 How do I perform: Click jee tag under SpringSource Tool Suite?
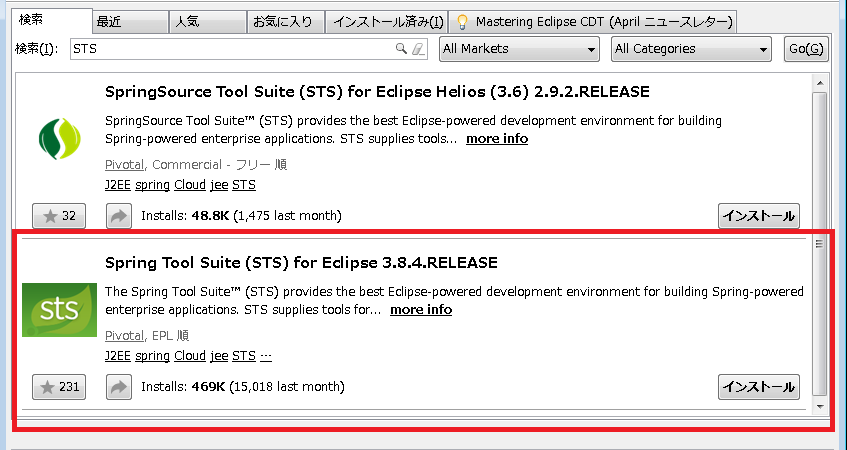219,185
